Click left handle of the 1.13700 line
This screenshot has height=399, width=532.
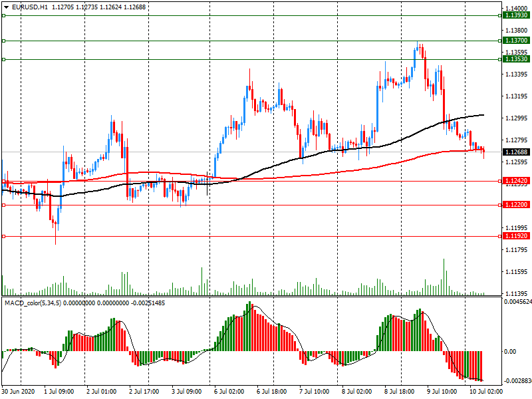3,41
